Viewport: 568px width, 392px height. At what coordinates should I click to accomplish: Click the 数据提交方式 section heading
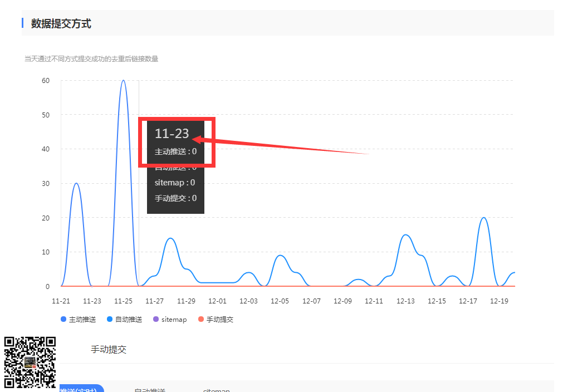[x=61, y=23]
